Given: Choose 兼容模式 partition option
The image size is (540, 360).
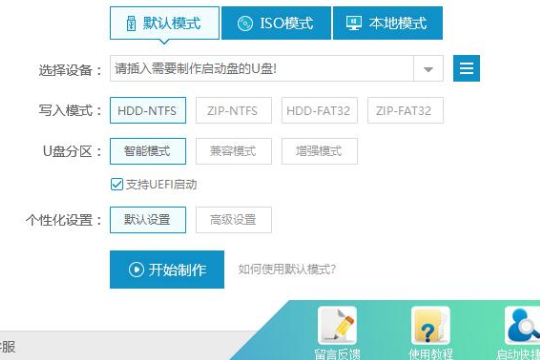Looking at the screenshot, I should 233,151.
